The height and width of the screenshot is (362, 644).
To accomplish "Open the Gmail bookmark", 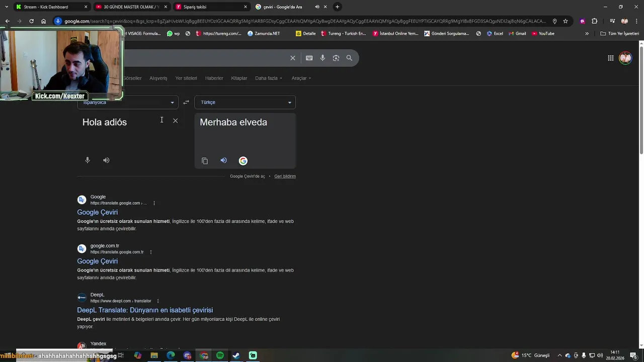I will pos(517,34).
